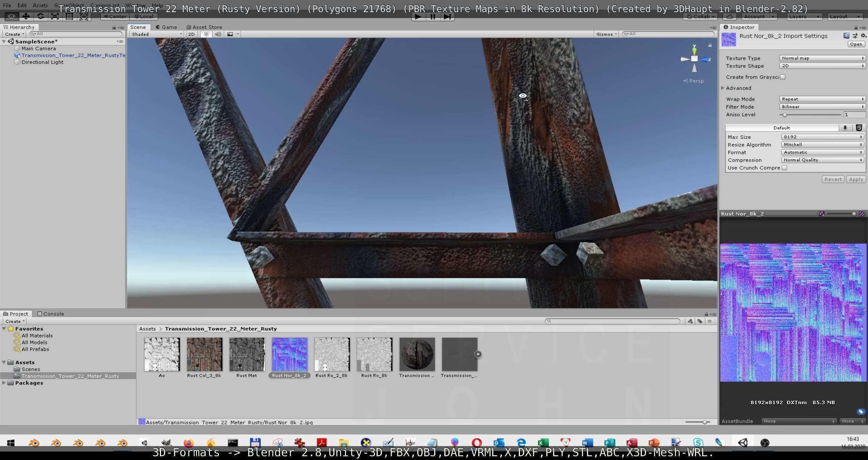Viewport: 868px width, 460px height.
Task: Select Transmission_Tower_22_Meter_Rusty object in Hierarchy
Action: (x=73, y=55)
